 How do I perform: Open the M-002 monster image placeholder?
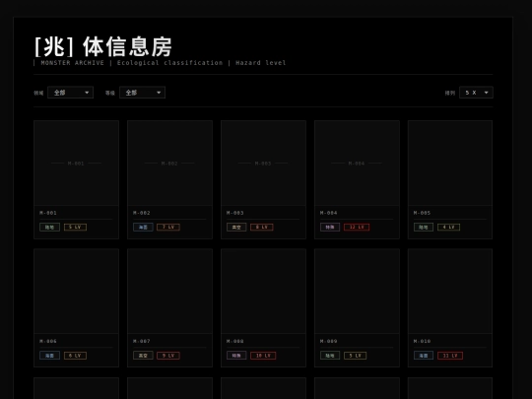point(170,163)
